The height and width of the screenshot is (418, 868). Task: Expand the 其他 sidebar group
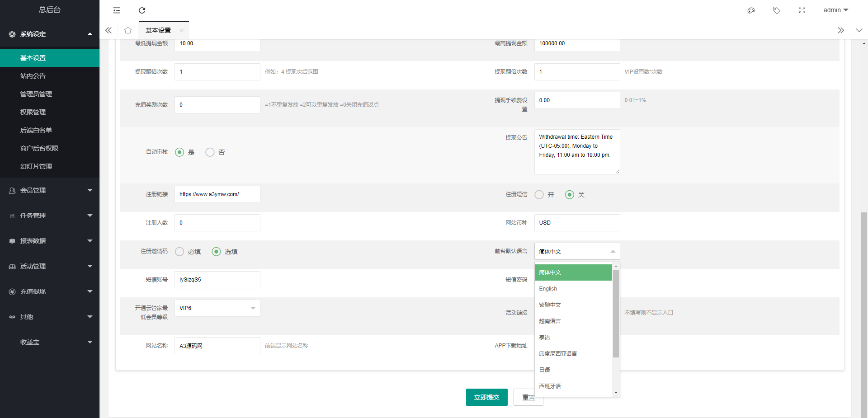click(x=50, y=317)
